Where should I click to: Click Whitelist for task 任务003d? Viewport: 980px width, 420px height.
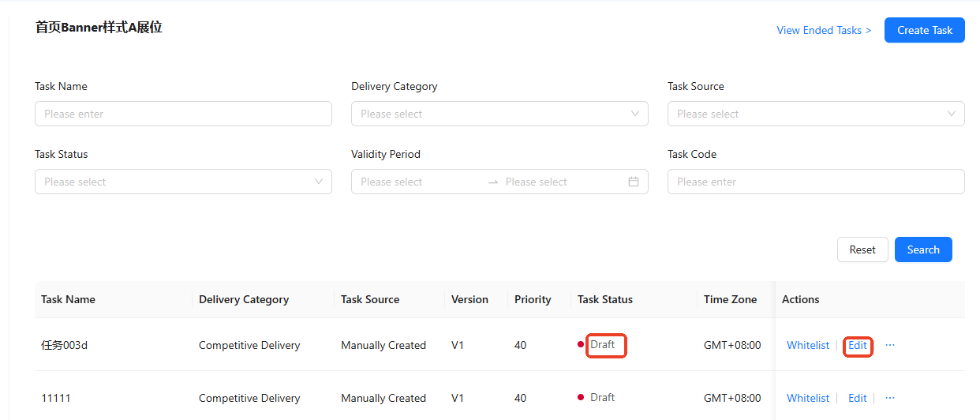[807, 345]
